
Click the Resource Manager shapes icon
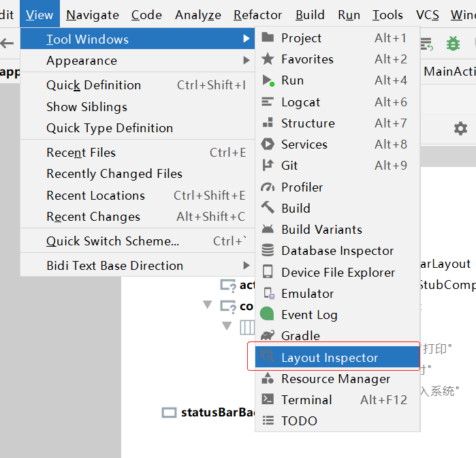pyautogui.click(x=268, y=378)
